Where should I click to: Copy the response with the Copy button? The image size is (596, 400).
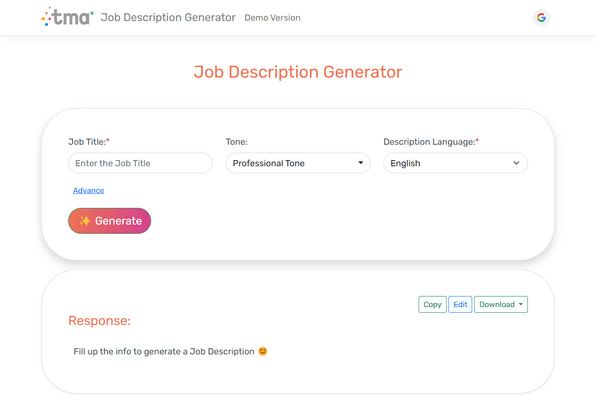pyautogui.click(x=433, y=305)
